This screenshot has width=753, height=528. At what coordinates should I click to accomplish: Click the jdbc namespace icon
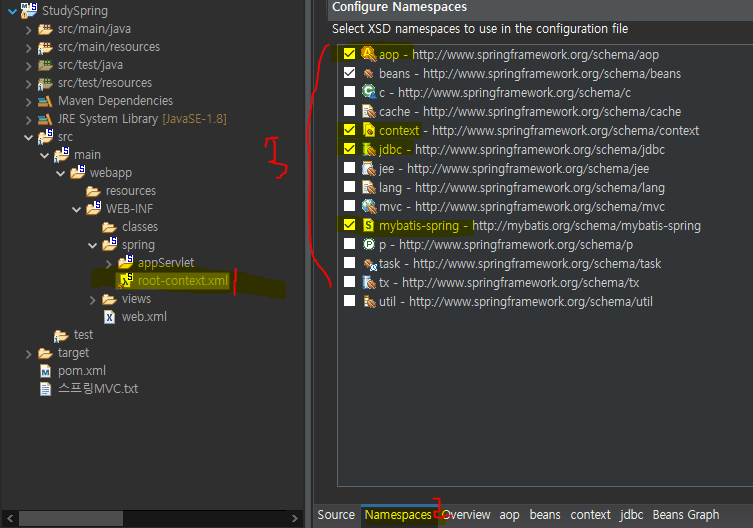coord(368,149)
